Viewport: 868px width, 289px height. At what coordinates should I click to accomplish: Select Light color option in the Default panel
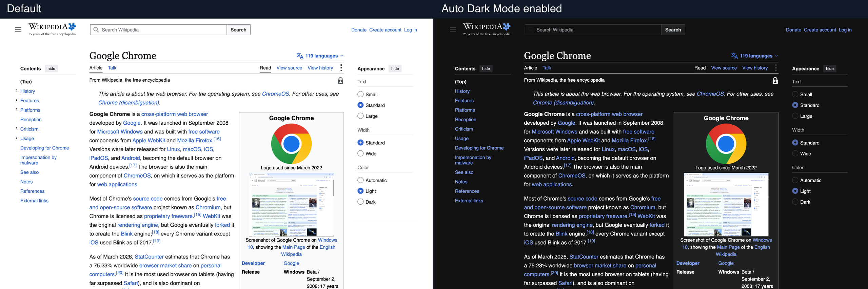360,191
